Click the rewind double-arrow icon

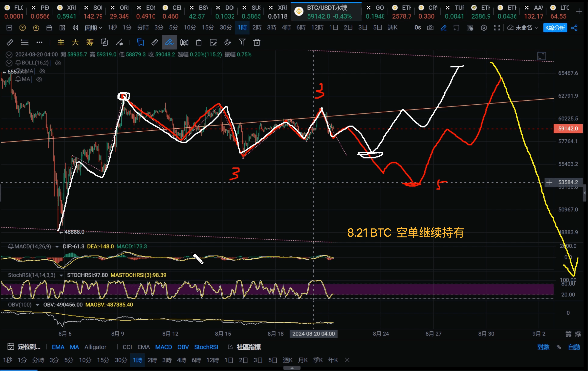pos(75,28)
